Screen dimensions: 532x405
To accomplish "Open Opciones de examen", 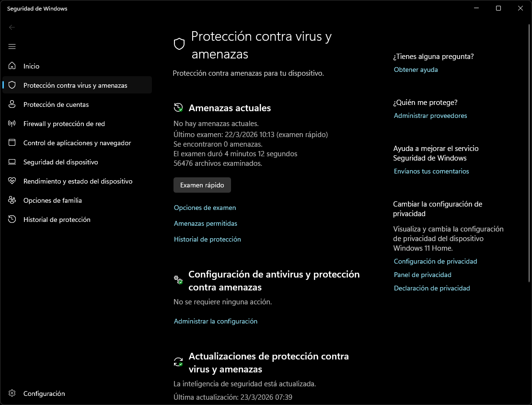I will click(205, 208).
